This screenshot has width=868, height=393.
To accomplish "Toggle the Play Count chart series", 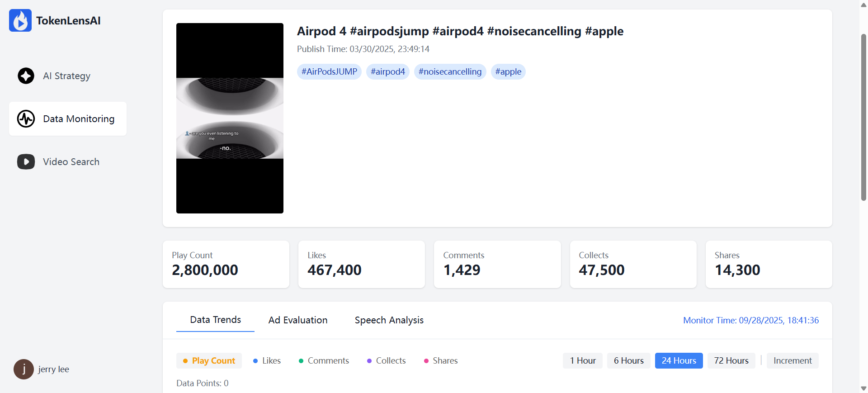I will pyautogui.click(x=209, y=360).
